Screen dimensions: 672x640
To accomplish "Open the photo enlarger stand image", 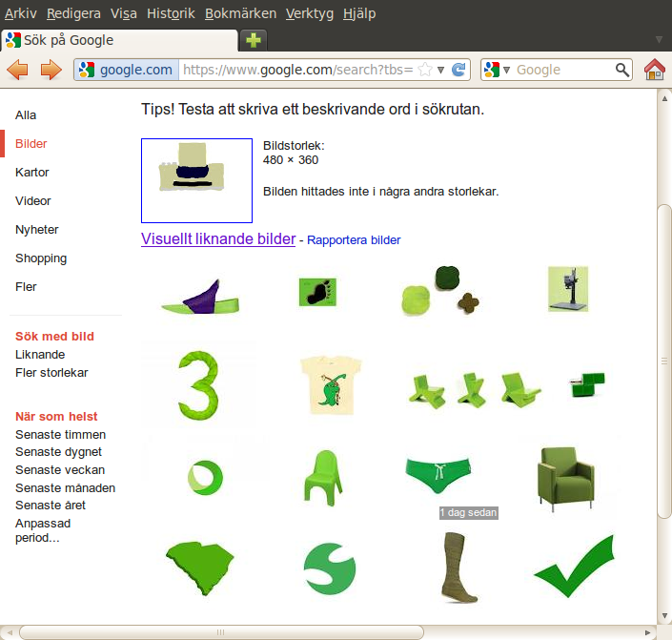I will click(568, 289).
